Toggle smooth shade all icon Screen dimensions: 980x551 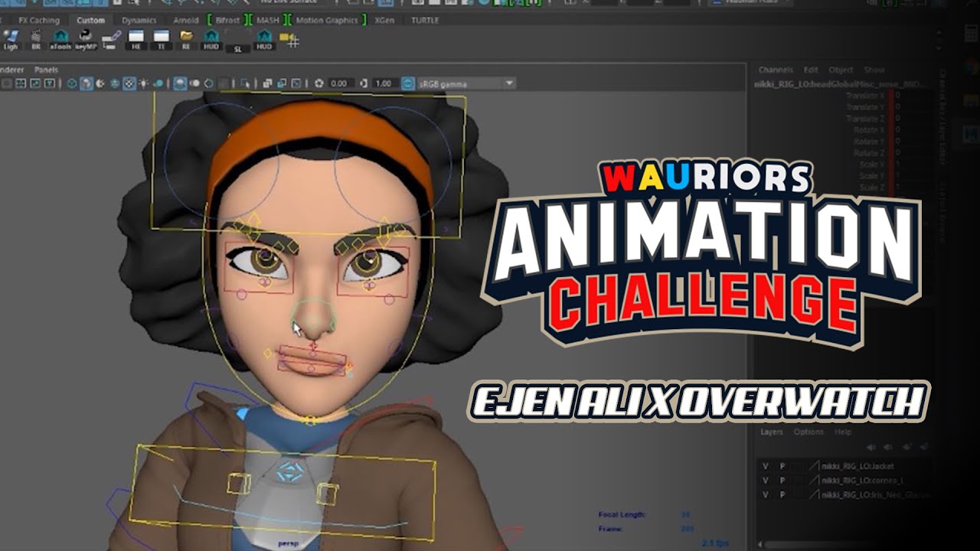pyautogui.click(x=87, y=83)
